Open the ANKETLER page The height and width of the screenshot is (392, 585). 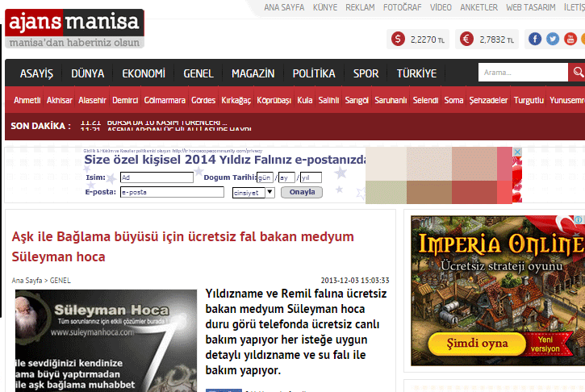[478, 7]
